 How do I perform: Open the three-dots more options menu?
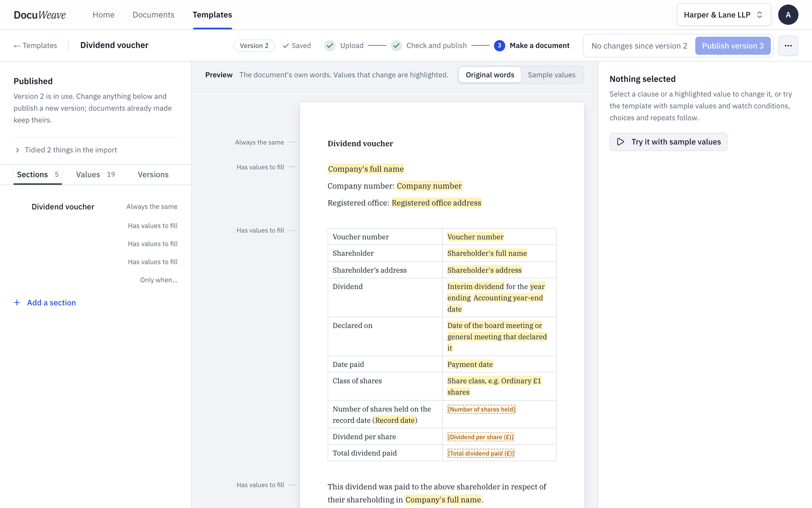(788, 46)
